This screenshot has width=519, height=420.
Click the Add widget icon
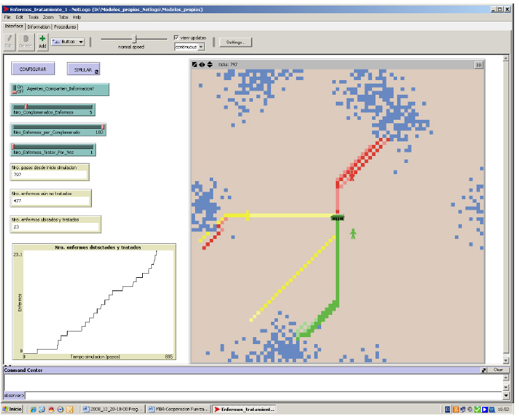pyautogui.click(x=42, y=41)
